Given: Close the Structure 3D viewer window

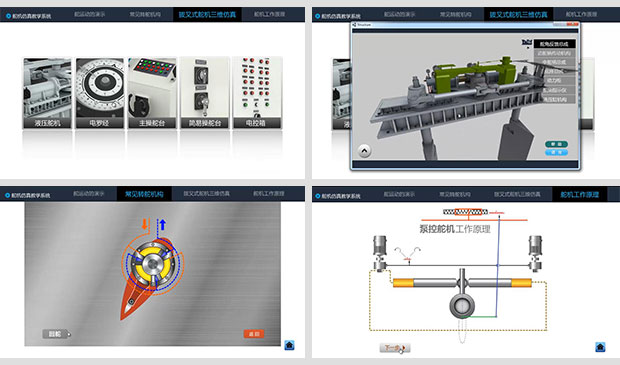Looking at the screenshot, I should pos(572,25).
